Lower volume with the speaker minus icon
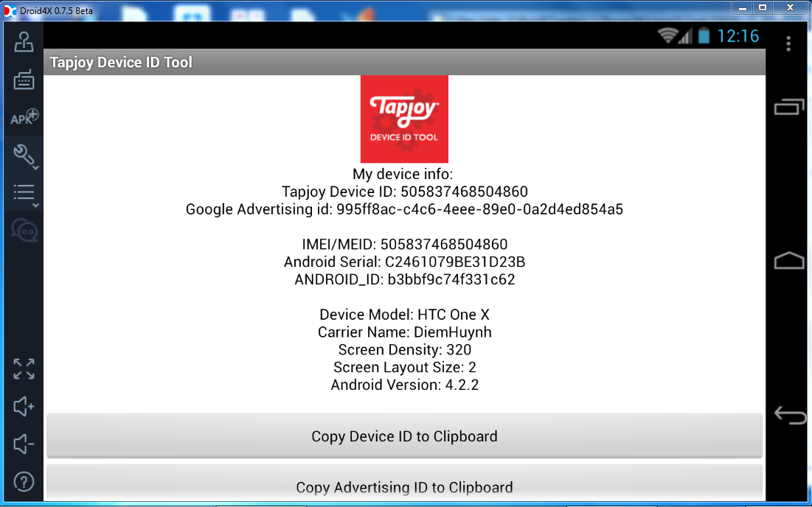This screenshot has width=812, height=507. [x=24, y=444]
